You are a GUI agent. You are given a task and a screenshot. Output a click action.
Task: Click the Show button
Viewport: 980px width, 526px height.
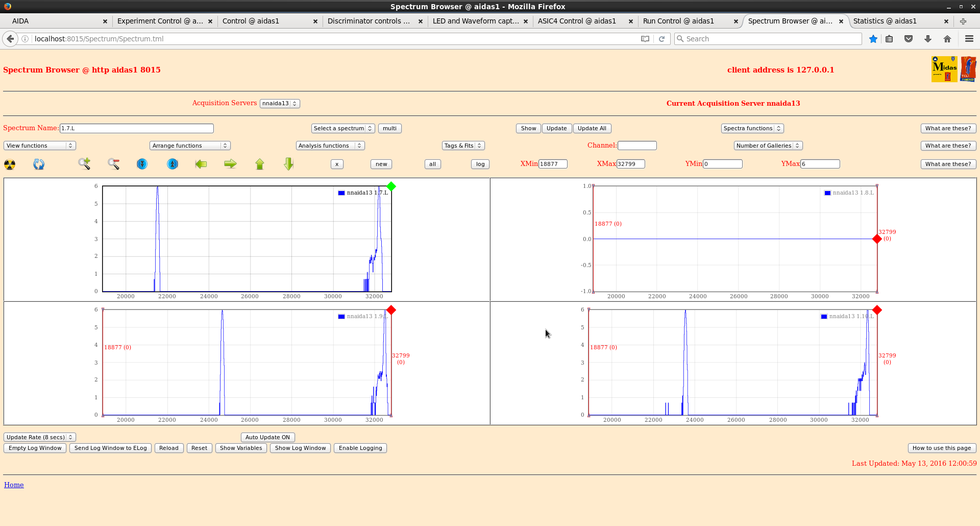click(x=528, y=129)
